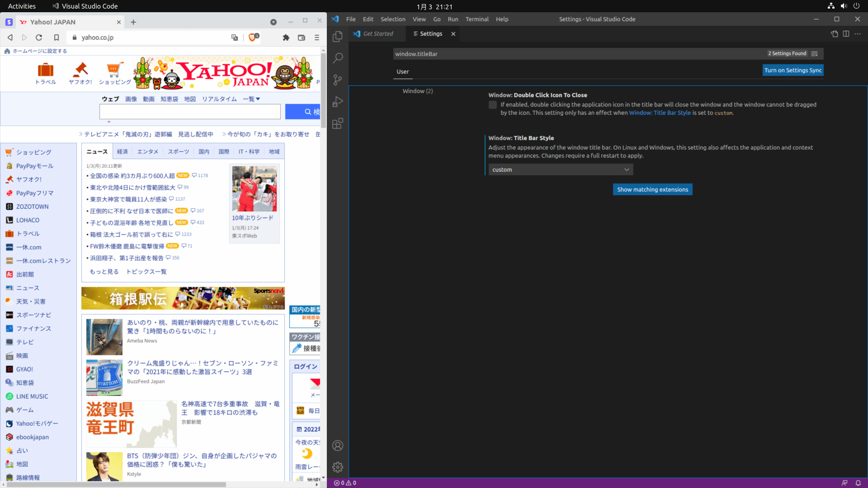Screen dimensions: 868x488
Task: Click the Accounts icon in activity bar
Action: pos(337,446)
